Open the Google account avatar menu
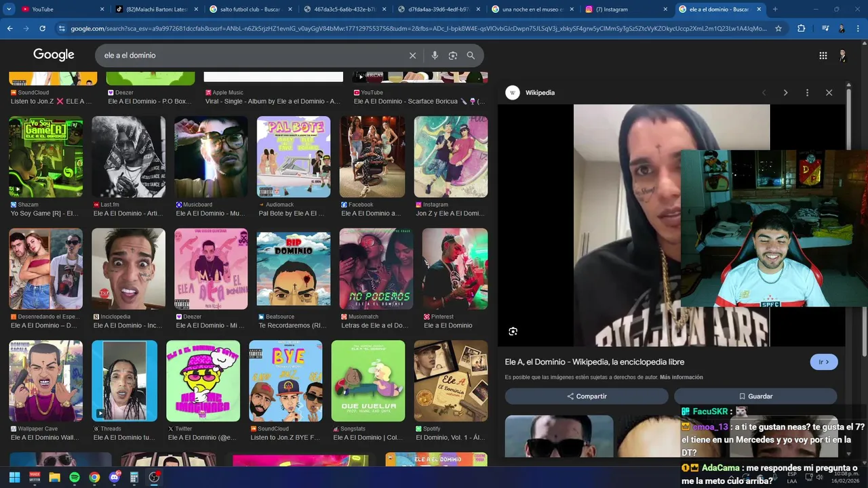This screenshot has height=488, width=868. coord(843,56)
